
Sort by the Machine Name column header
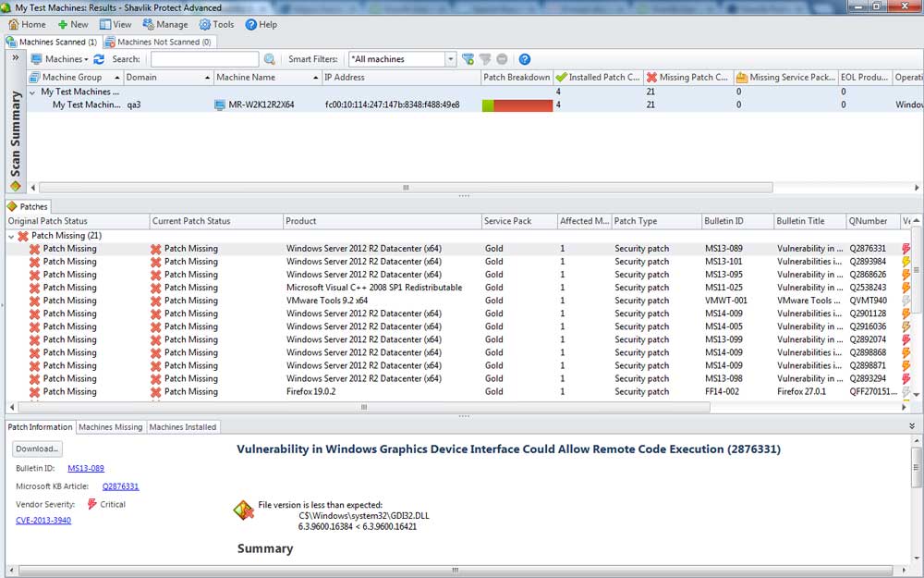click(268, 78)
